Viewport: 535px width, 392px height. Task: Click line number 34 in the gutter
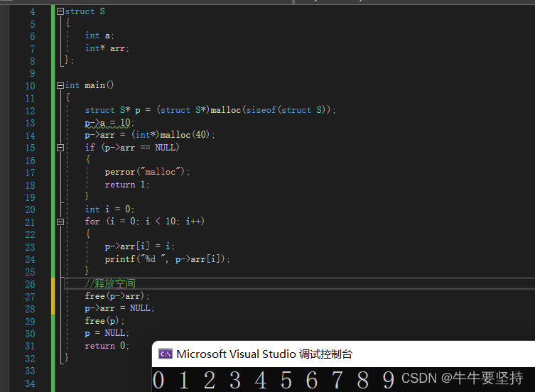(x=30, y=383)
